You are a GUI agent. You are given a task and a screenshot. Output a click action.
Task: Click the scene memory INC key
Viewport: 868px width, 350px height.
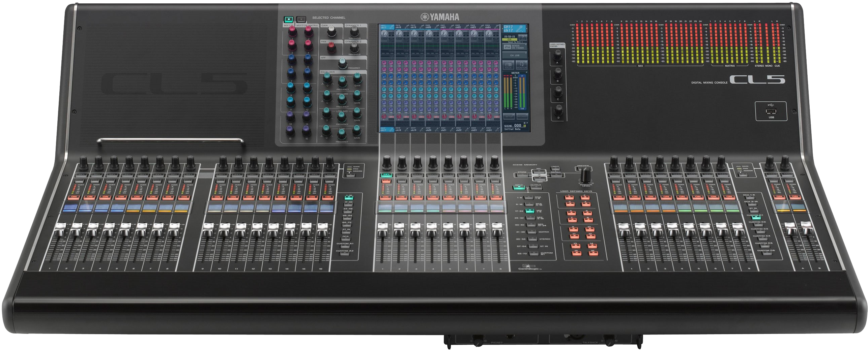coord(539,172)
